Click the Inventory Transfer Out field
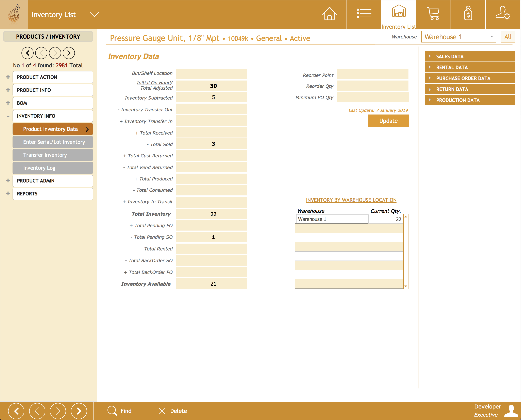Screen dimensions: 521x420 [x=211, y=109]
